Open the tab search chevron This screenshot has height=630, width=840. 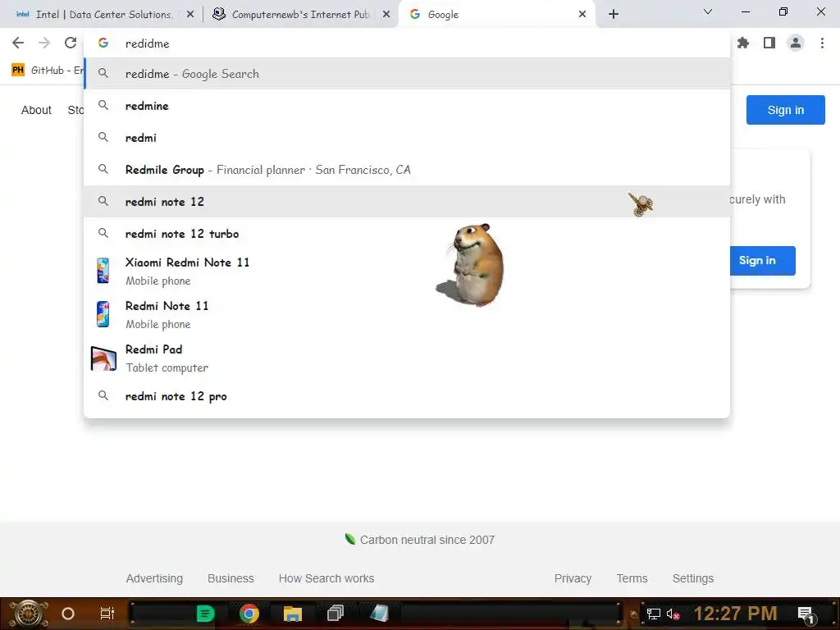click(x=708, y=11)
